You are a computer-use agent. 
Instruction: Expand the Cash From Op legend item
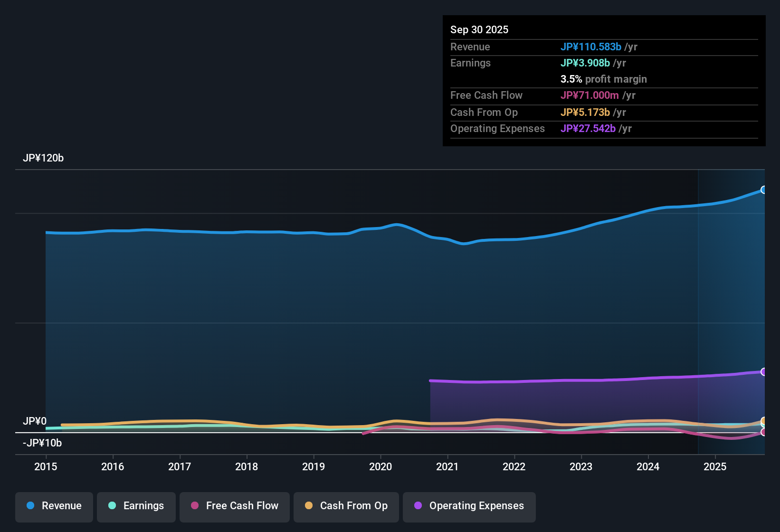(346, 506)
